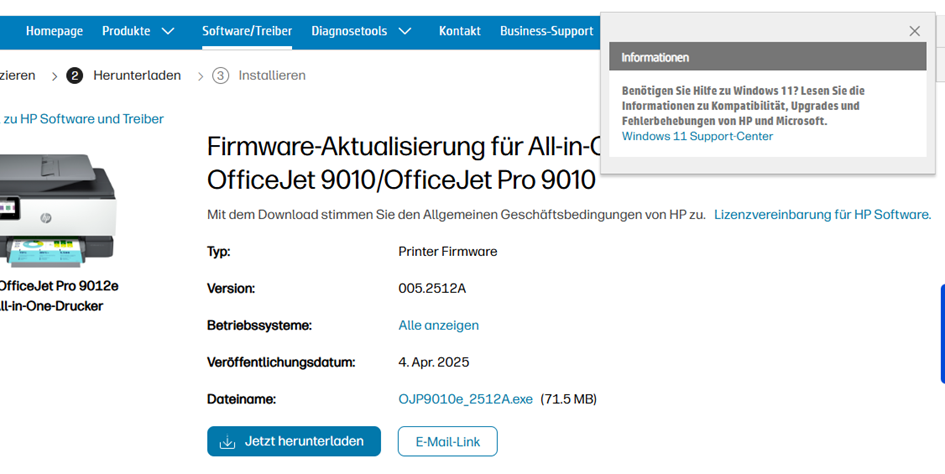This screenshot has width=945, height=474.
Task: Expand the Produkte menu chevron
Action: (168, 31)
